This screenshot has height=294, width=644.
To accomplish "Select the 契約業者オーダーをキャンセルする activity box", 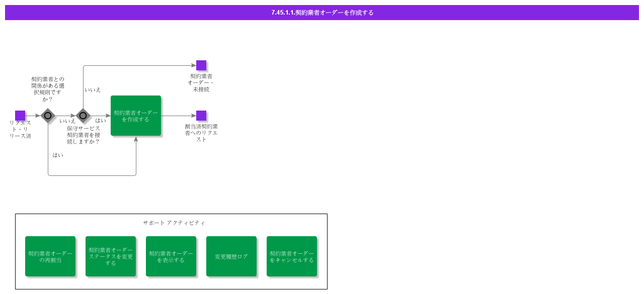I will (x=292, y=256).
